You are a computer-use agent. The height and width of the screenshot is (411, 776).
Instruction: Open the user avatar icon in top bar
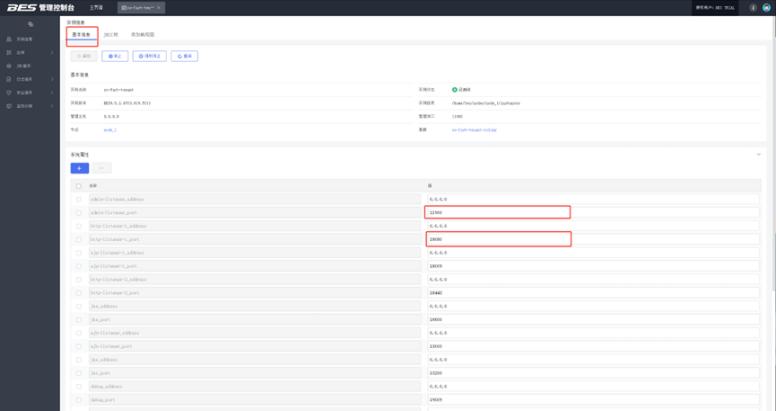coord(767,8)
